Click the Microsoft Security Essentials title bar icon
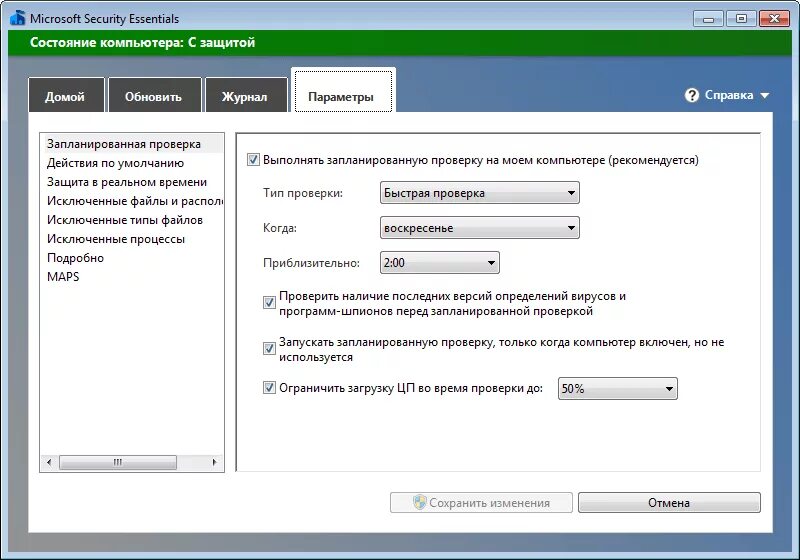The width and height of the screenshot is (800, 560). (17, 18)
